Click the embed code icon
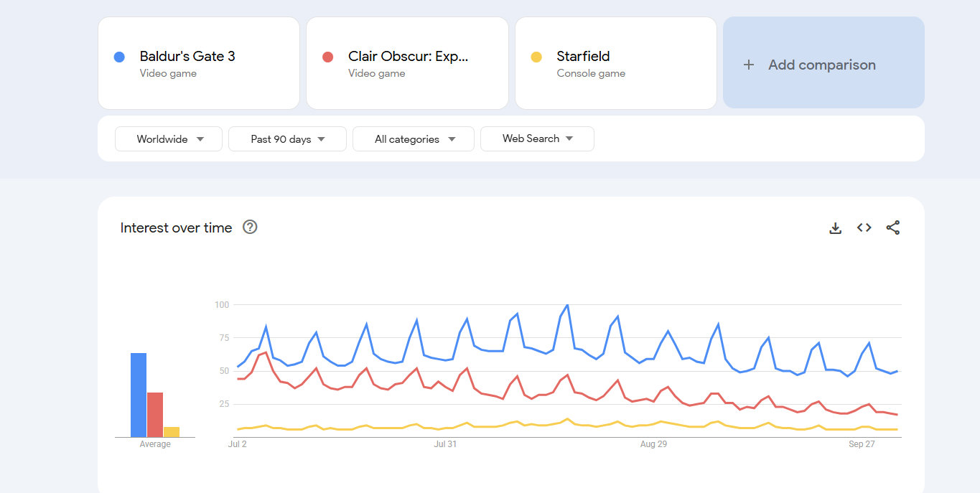Image resolution: width=980 pixels, height=493 pixels. [864, 228]
